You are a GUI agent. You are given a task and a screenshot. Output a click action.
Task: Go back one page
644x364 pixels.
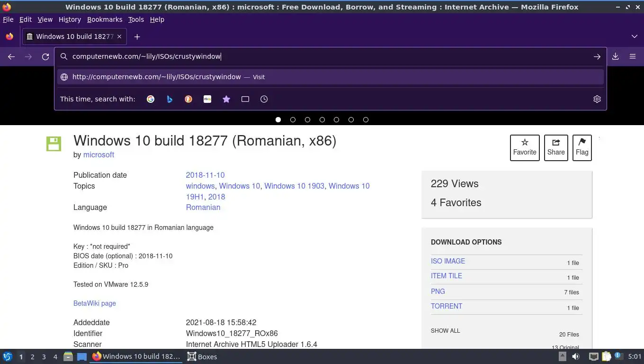pyautogui.click(x=11, y=56)
